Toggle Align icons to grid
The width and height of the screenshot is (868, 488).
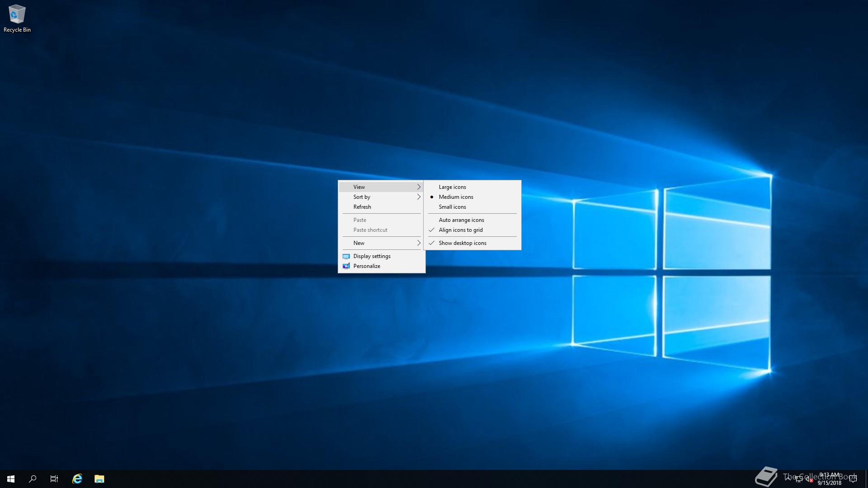[x=472, y=230]
